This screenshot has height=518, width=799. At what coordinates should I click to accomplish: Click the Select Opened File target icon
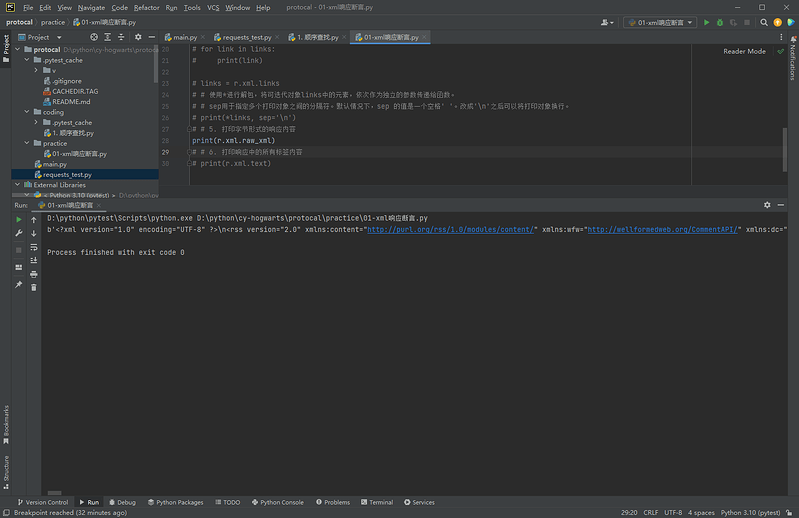[94, 37]
